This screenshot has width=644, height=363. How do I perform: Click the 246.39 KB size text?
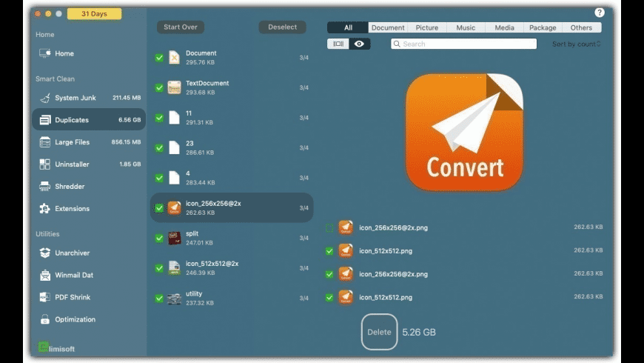coord(200,273)
